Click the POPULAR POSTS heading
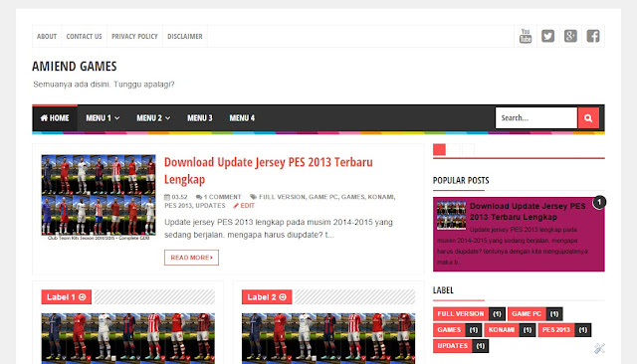This screenshot has width=637, height=364. point(461,181)
